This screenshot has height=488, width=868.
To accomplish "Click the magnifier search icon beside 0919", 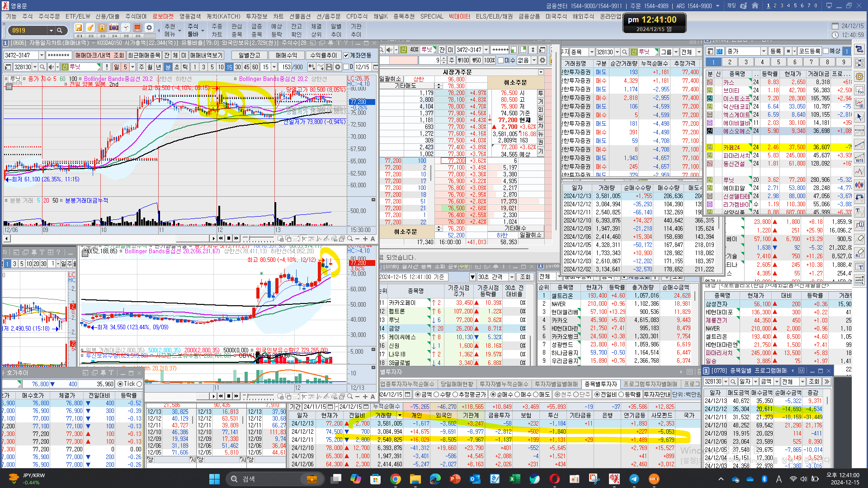I will [x=59, y=30].
